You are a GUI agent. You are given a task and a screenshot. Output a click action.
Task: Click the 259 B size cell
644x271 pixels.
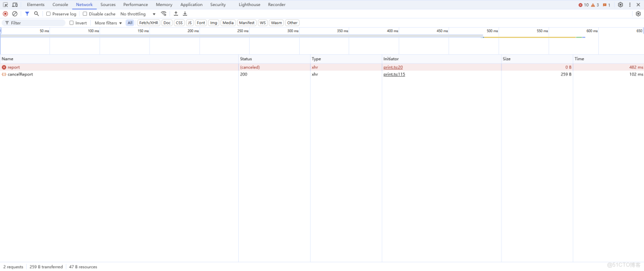537,74
